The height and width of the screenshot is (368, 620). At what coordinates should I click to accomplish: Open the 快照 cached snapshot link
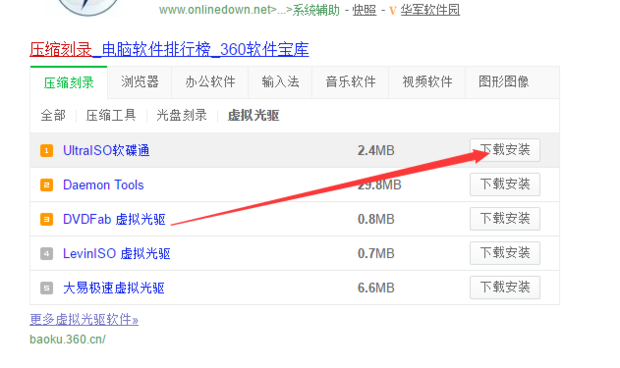[364, 10]
